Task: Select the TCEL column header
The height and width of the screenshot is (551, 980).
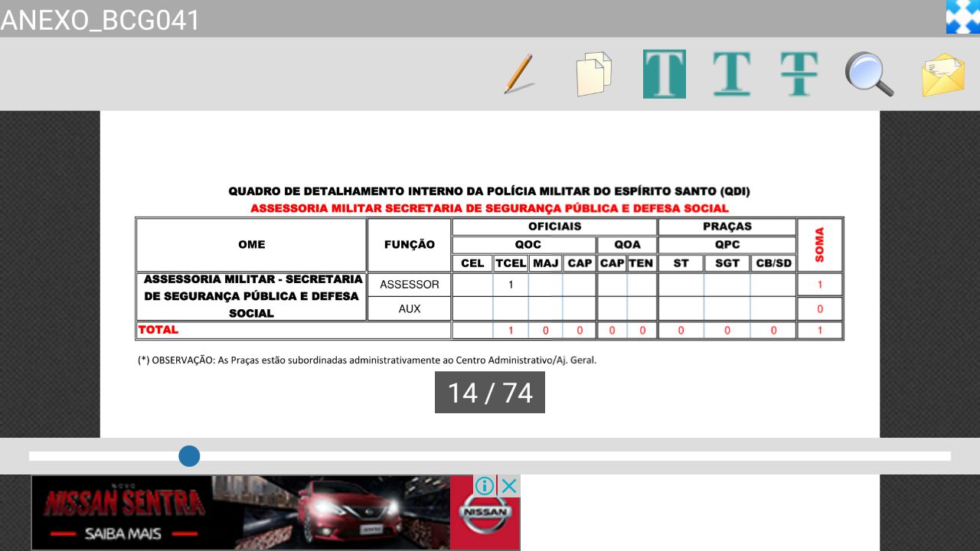Action: pos(511,263)
